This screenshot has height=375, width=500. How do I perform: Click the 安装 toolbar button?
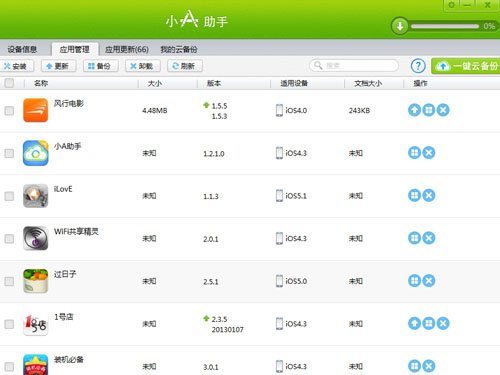coord(16,66)
